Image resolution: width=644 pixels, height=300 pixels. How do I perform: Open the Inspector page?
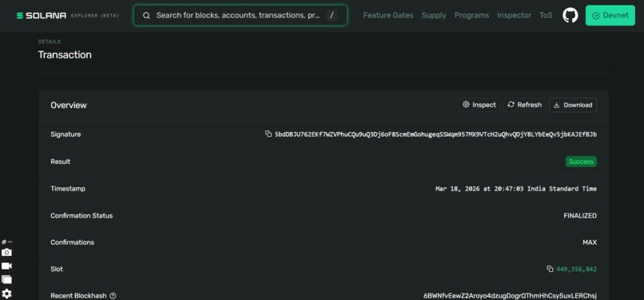click(x=514, y=16)
